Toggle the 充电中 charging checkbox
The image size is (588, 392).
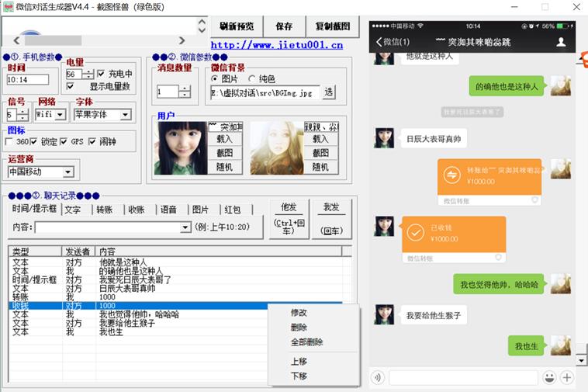click(x=102, y=74)
